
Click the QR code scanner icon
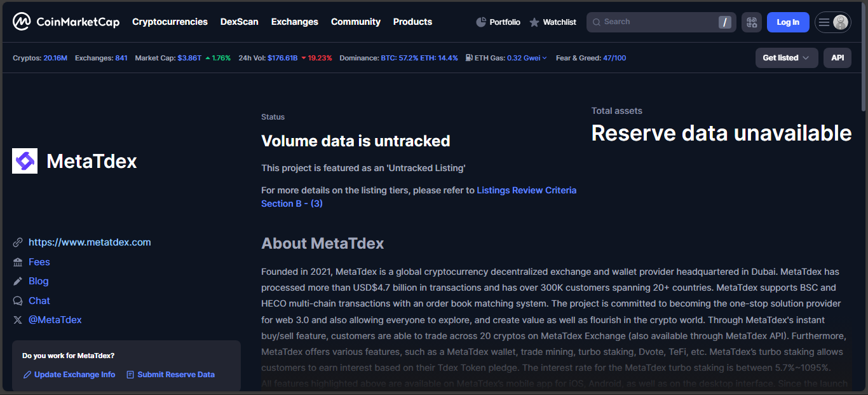click(x=752, y=22)
